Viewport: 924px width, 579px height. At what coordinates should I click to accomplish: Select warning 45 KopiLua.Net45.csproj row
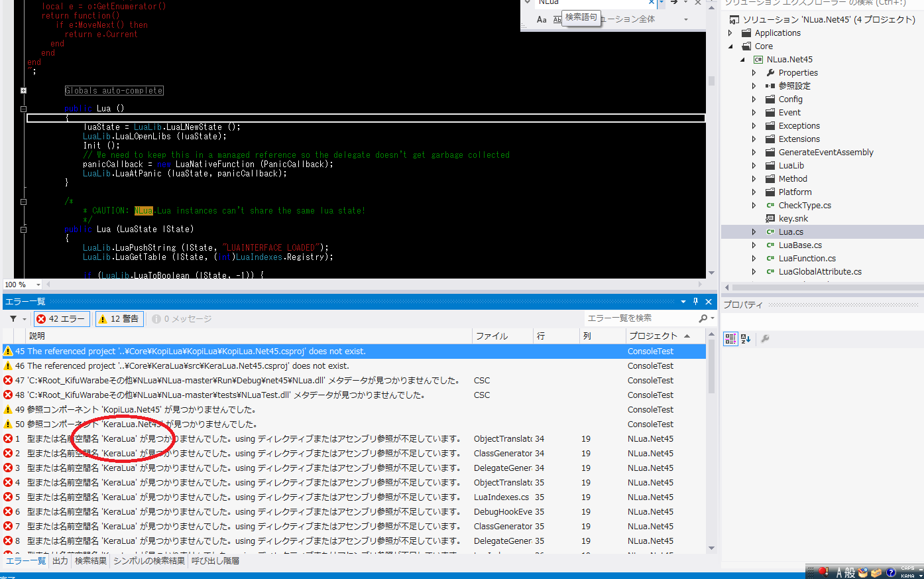[x=354, y=352]
